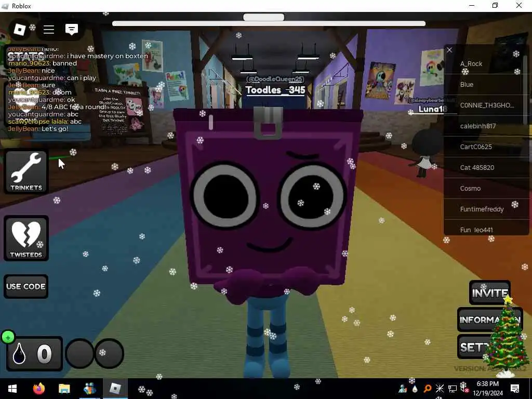Open the Roblox logo menu
Screen dimensions: 532x399
pos(19,30)
